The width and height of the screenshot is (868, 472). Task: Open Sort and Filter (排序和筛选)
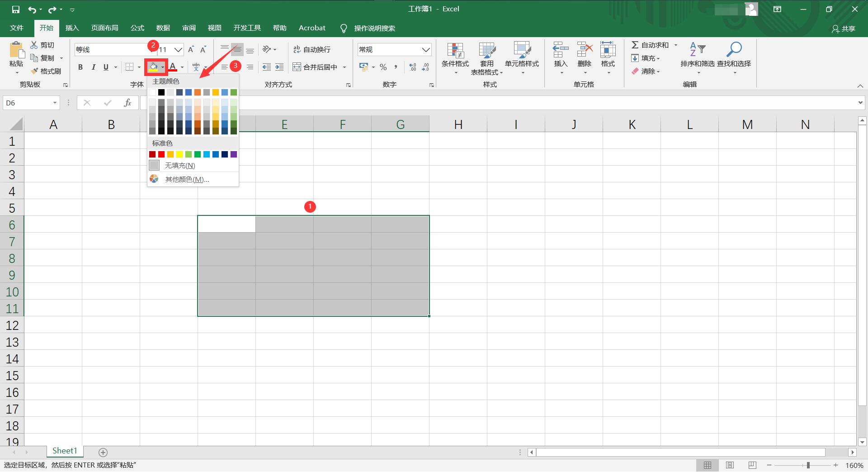tap(698, 58)
